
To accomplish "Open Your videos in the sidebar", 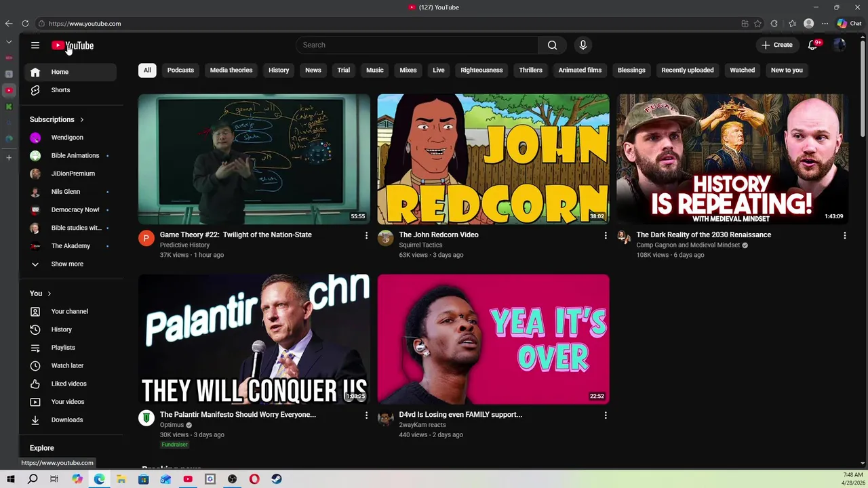I will (x=71, y=402).
